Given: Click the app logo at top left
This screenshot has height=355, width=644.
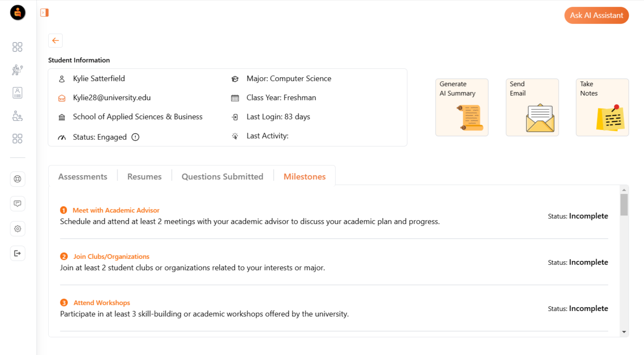Looking at the screenshot, I should click(x=17, y=13).
